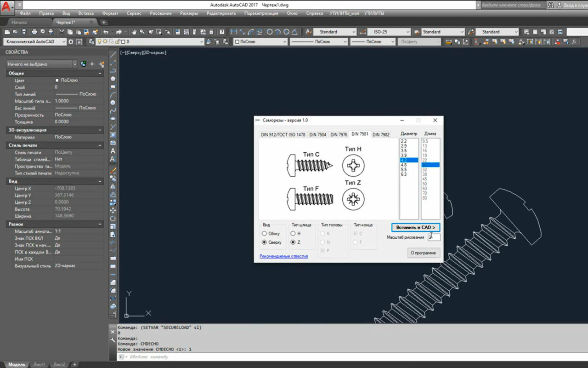Select the Circle tool

pos(113,103)
